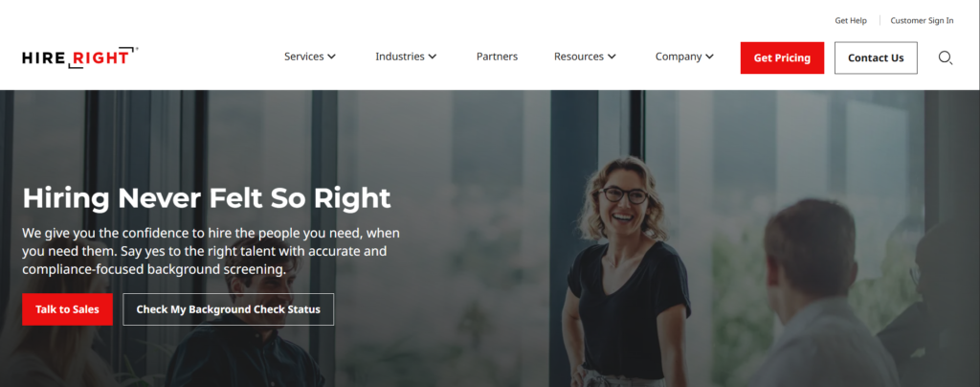
Task: Expand the chevron next to Company
Action: 709,57
